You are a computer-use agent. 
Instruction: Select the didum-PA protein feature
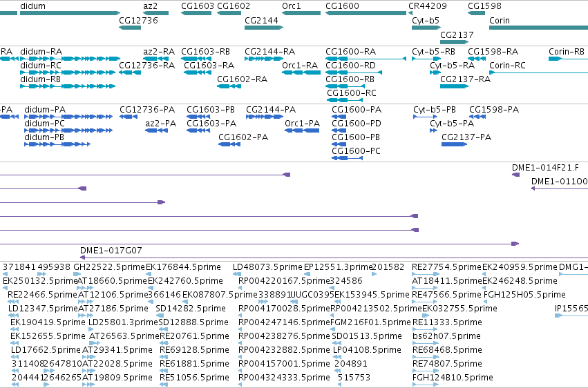(68, 117)
